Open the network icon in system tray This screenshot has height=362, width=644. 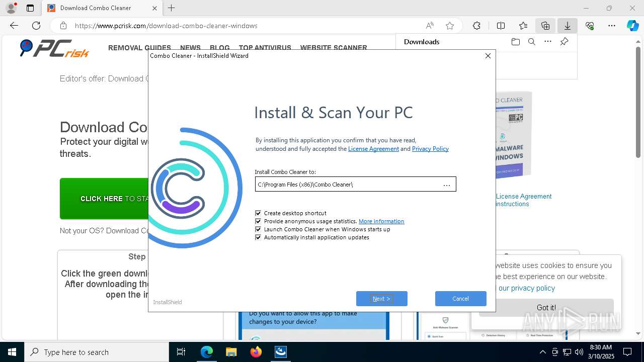pos(567,352)
